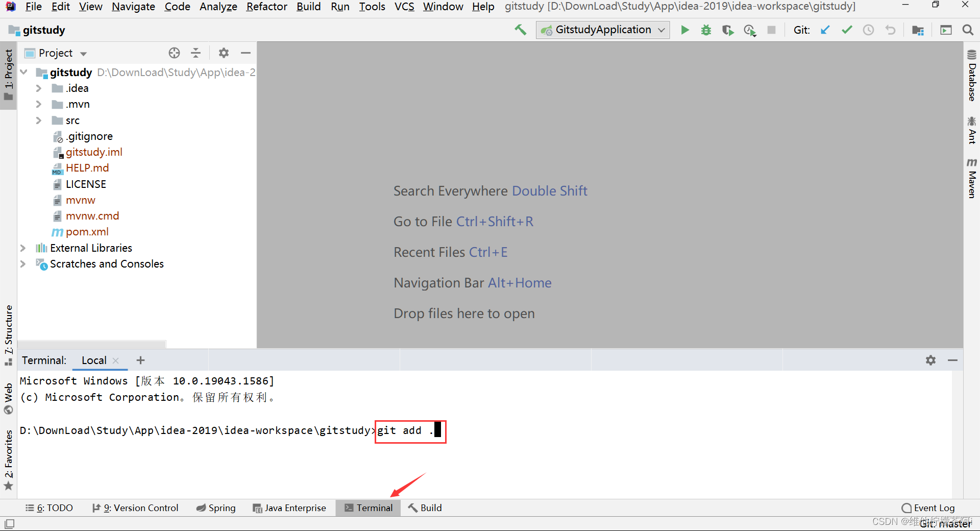Toggle the 2: Favorites side tab

(9, 460)
